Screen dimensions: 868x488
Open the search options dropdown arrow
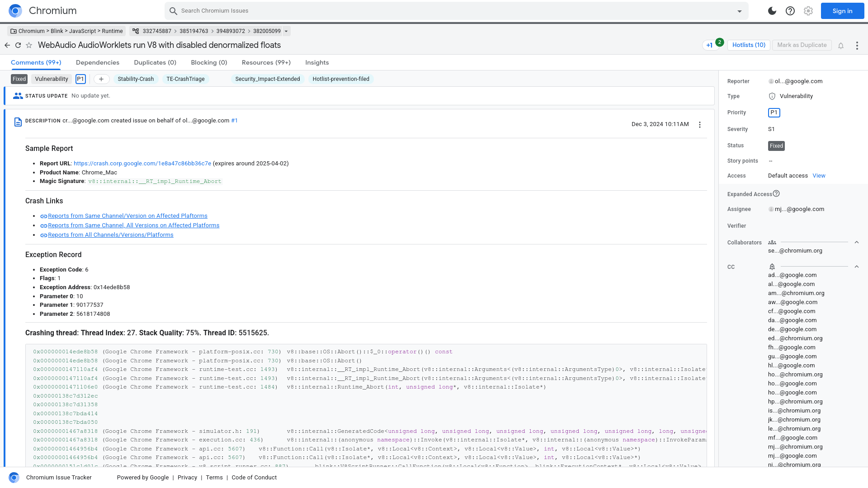(x=739, y=11)
